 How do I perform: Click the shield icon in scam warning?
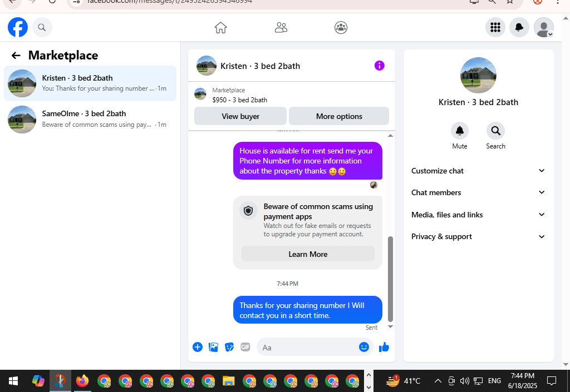tap(248, 211)
